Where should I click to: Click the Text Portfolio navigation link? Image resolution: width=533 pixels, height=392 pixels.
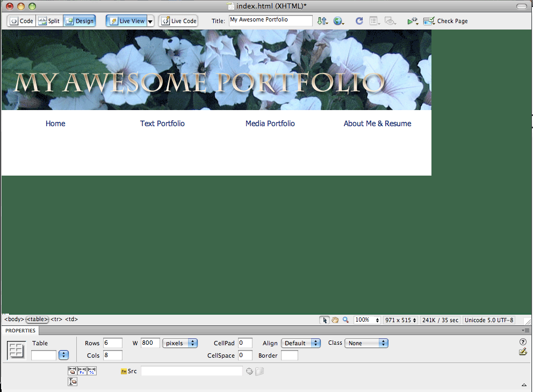pyautogui.click(x=162, y=124)
